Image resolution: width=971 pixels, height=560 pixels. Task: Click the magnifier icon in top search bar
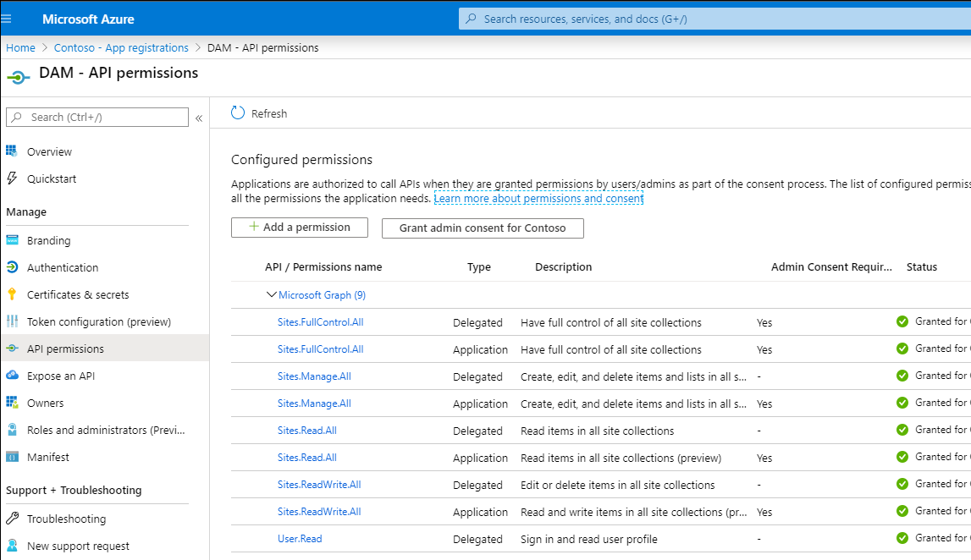[x=471, y=19]
